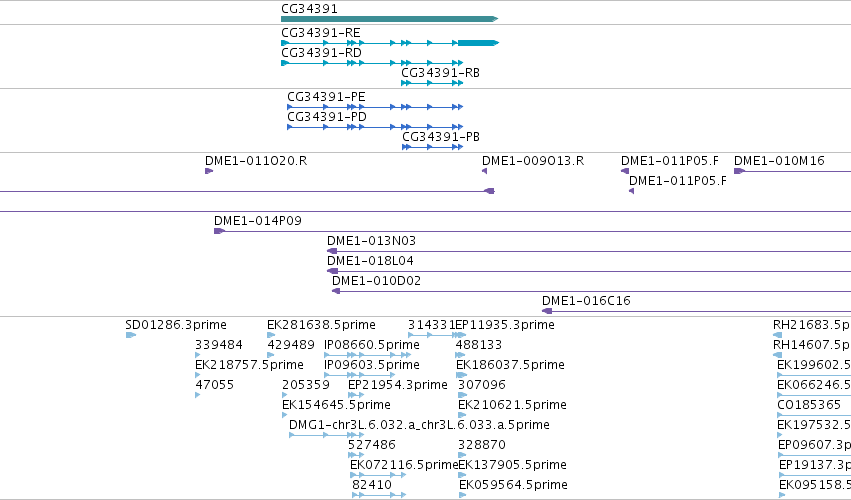Click the truncated EK199602.5 label

(x=814, y=365)
